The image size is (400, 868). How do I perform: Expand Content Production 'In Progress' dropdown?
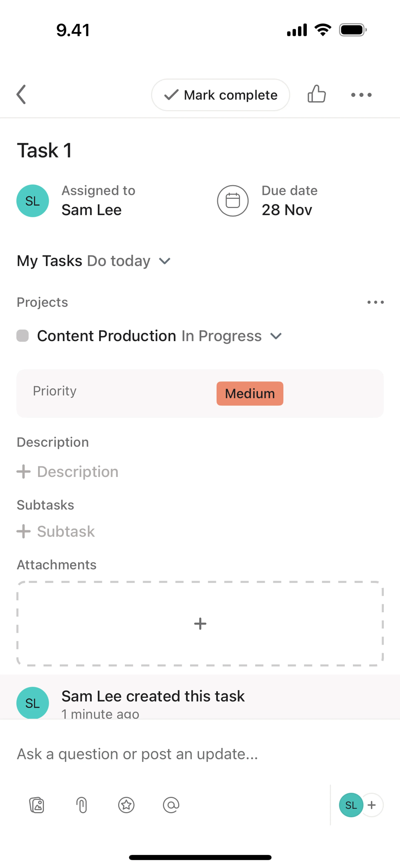[276, 336]
